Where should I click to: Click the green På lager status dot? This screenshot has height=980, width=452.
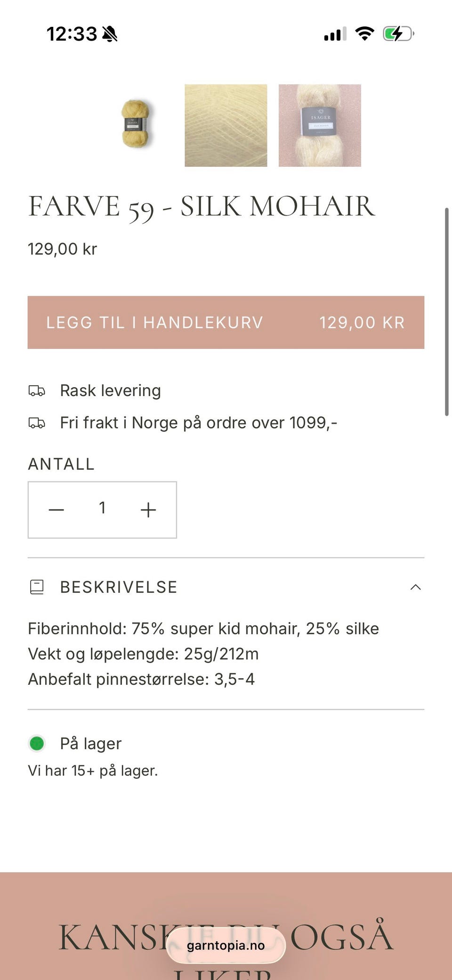click(x=37, y=744)
